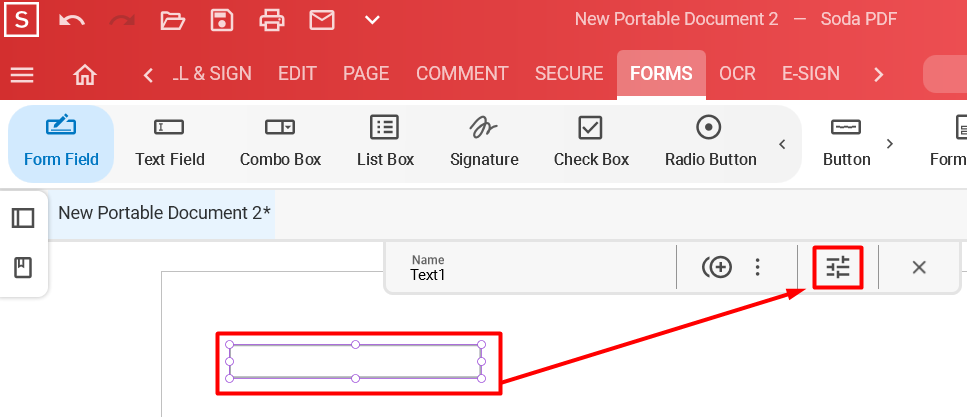Edit the field Name Text1
967x417 pixels.
tap(530, 268)
